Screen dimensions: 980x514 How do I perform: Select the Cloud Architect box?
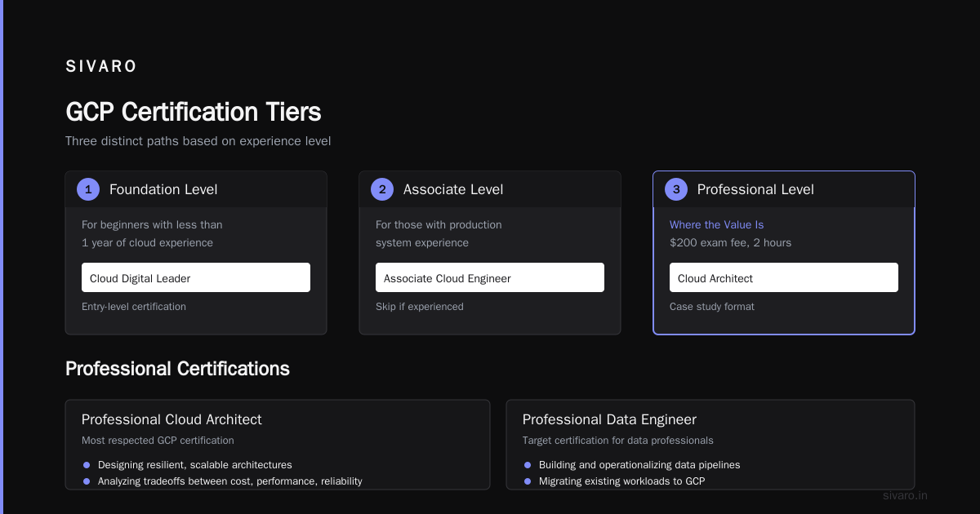784,277
